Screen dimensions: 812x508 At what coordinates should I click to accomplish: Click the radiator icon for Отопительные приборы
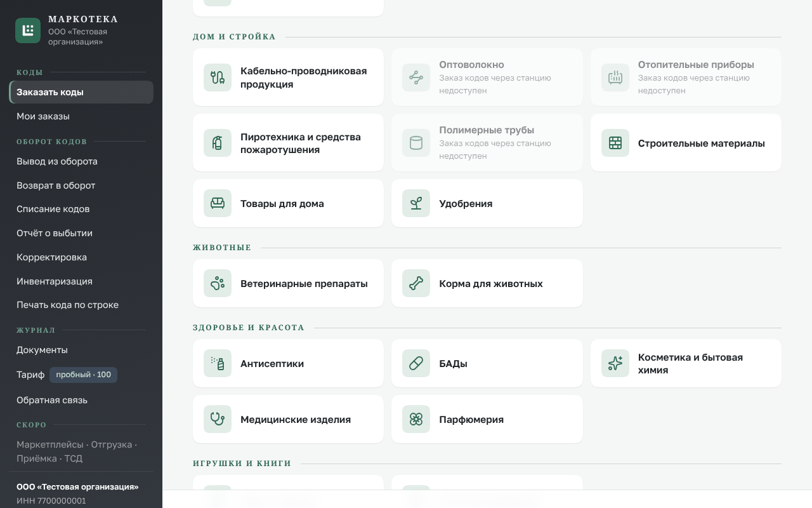tap(615, 77)
